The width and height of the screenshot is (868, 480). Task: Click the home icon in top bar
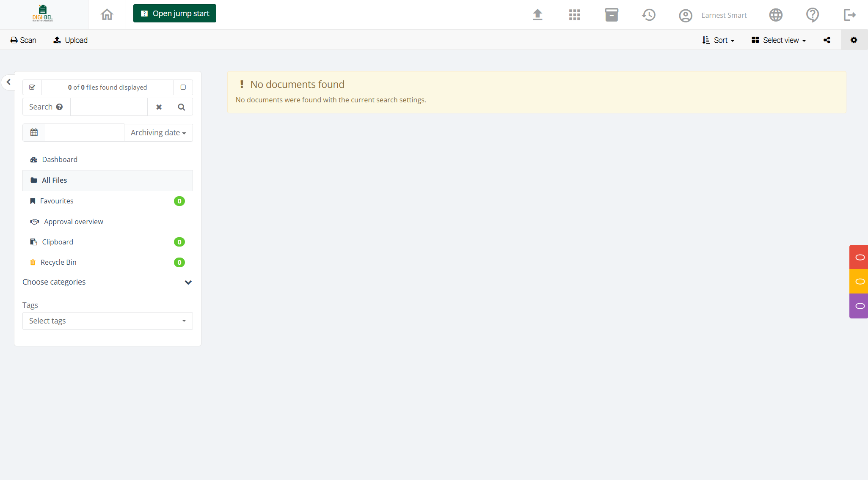click(x=107, y=14)
